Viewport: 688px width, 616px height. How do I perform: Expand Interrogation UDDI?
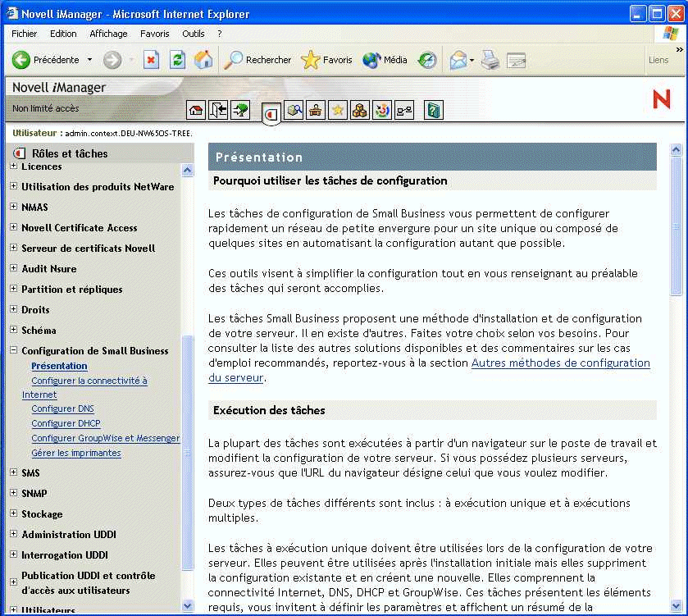[x=14, y=554]
